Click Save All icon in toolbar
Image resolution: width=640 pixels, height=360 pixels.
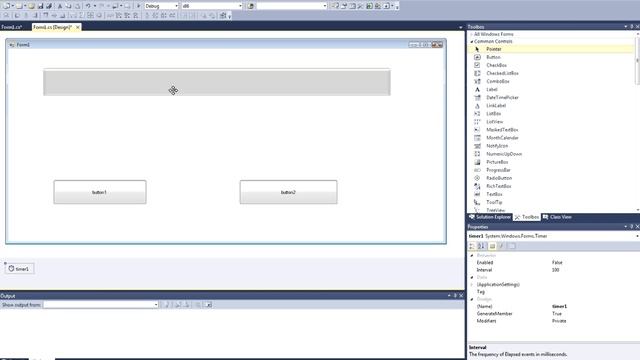(49, 6)
